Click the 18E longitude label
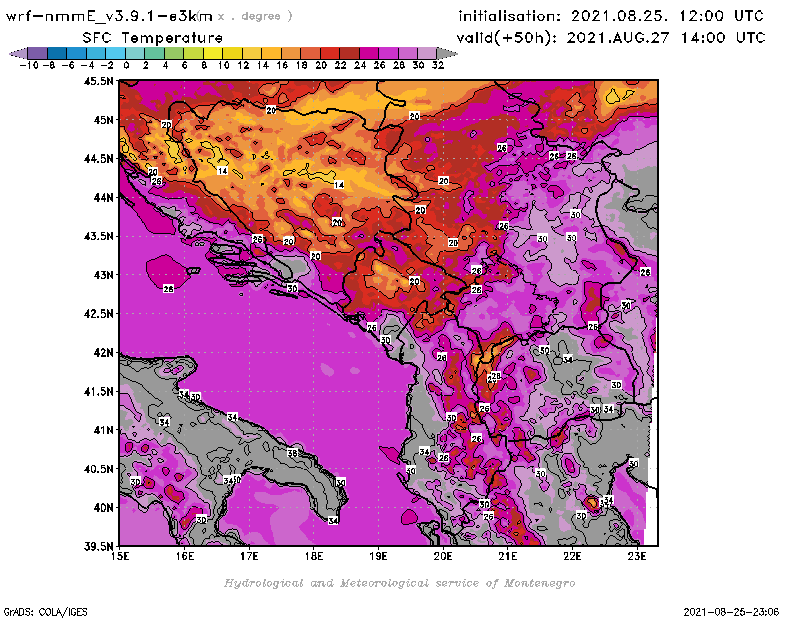 point(314,556)
